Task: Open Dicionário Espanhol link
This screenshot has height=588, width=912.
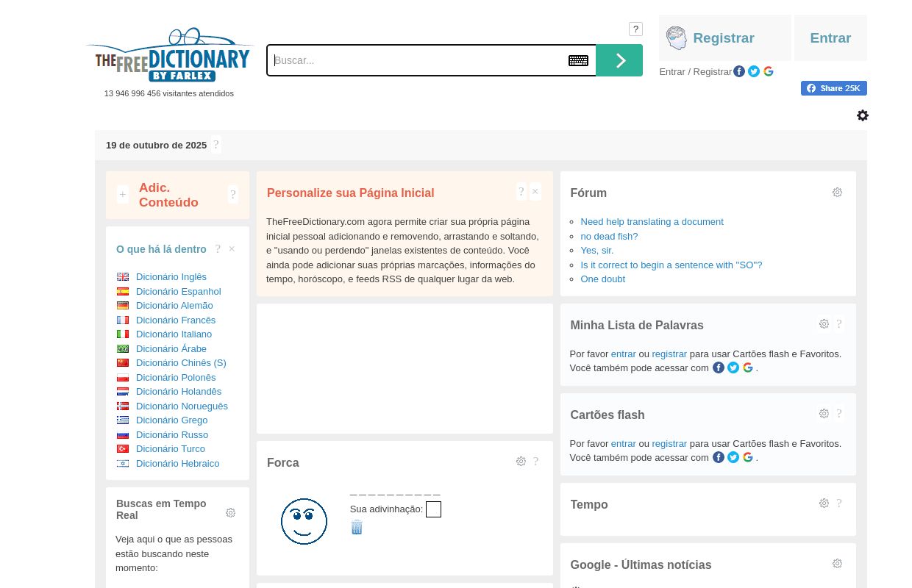Action: tap(178, 291)
